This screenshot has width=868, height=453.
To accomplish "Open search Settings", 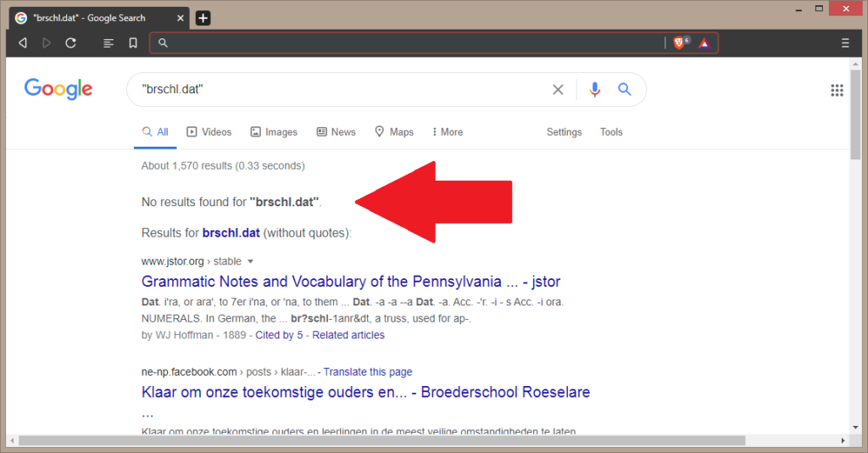I will [x=564, y=131].
